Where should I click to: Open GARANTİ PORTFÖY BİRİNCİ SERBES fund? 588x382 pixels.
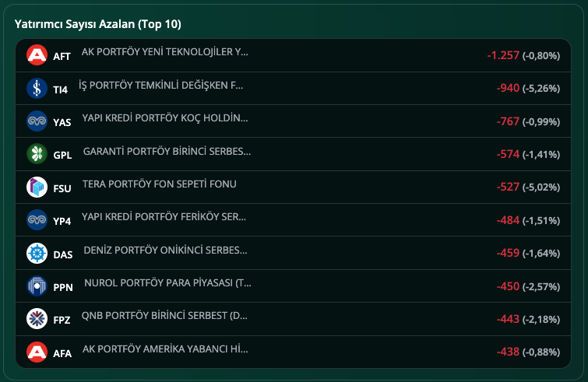pos(167,151)
